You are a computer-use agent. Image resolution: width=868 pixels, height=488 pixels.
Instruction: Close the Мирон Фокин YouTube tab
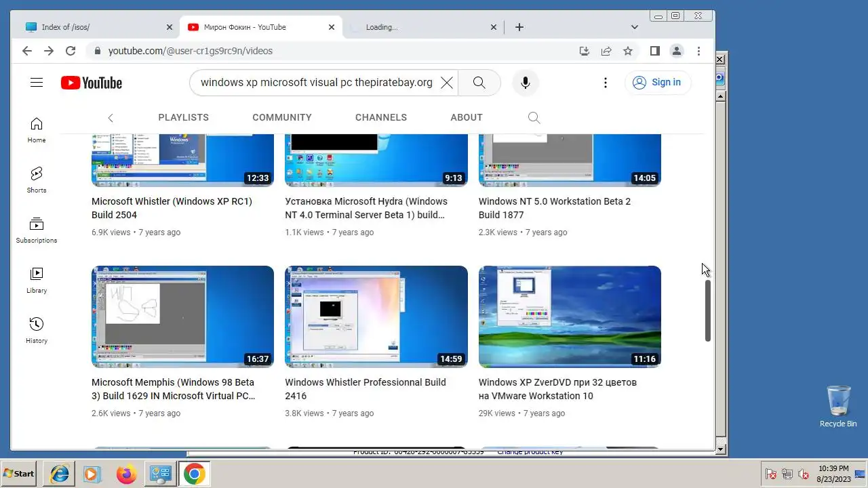pyautogui.click(x=331, y=27)
